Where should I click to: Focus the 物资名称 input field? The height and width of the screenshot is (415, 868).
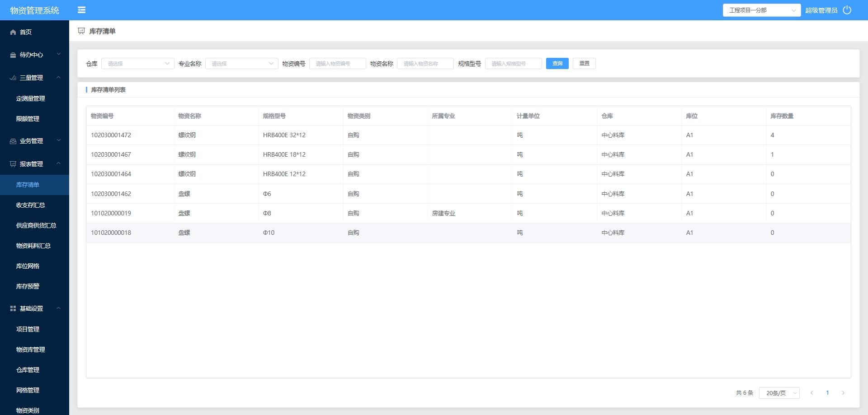point(425,64)
